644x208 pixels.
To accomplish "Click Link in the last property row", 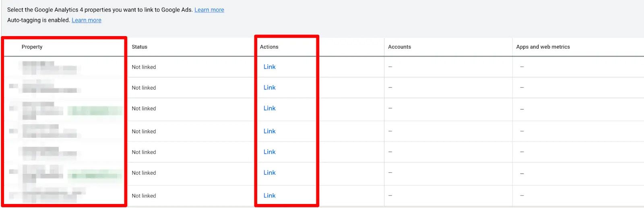I will [270, 195].
